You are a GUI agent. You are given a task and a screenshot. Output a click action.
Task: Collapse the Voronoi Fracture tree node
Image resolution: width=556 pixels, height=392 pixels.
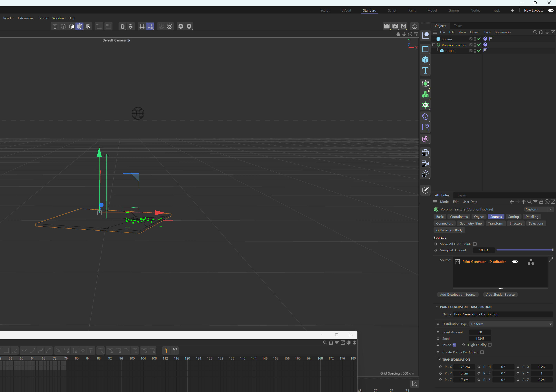coord(434,45)
